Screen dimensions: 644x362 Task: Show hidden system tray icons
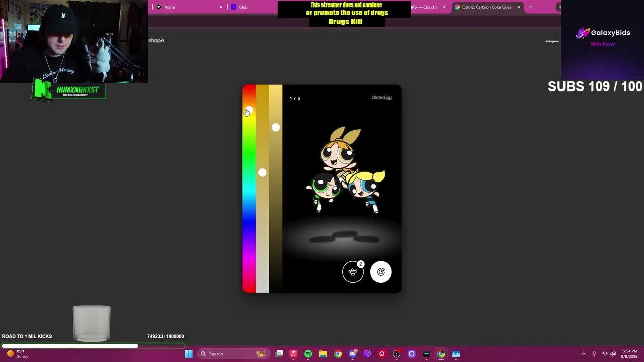tap(584, 354)
